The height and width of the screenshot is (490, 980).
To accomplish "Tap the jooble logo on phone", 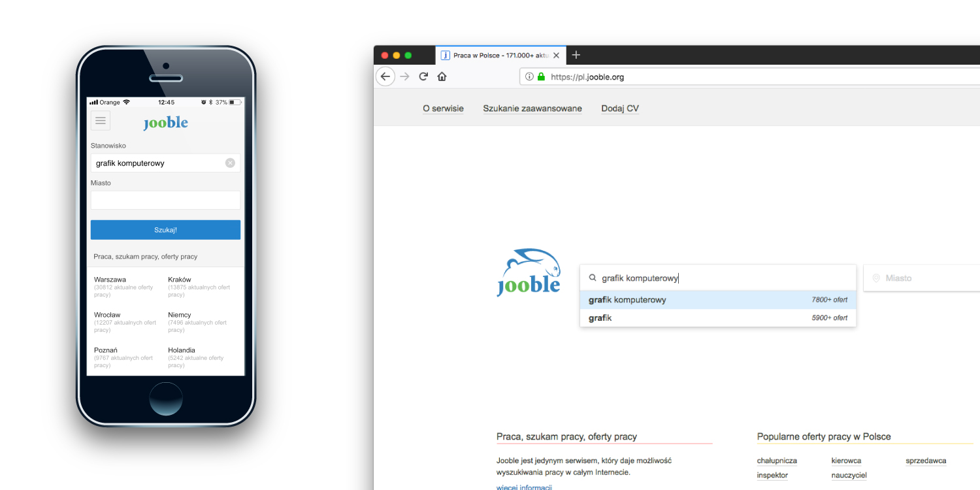I will pos(166,123).
